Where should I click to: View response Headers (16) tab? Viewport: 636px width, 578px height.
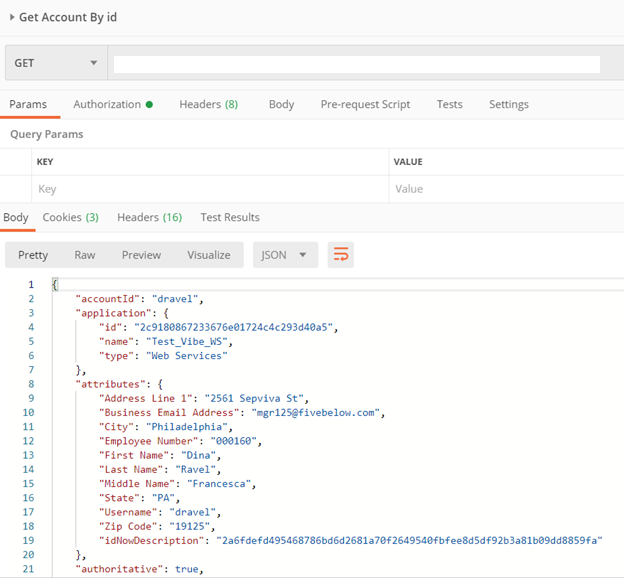149,217
